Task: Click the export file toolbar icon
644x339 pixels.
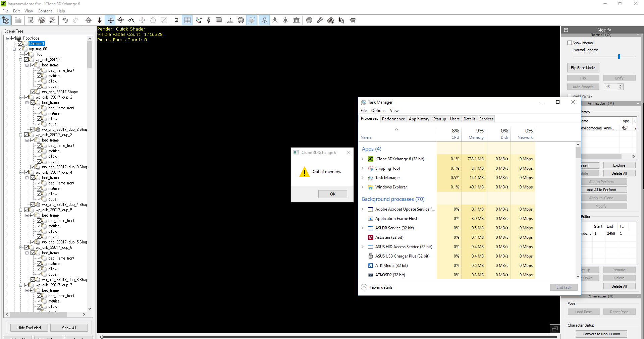Action: coord(31,20)
